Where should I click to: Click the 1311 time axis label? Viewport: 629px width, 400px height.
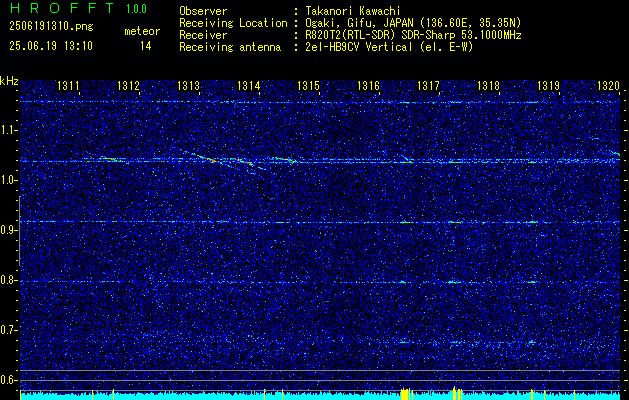[x=68, y=85]
